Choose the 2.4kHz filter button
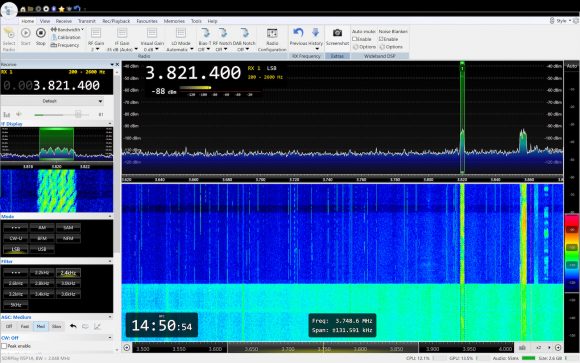580x363 pixels. pyautogui.click(x=68, y=273)
